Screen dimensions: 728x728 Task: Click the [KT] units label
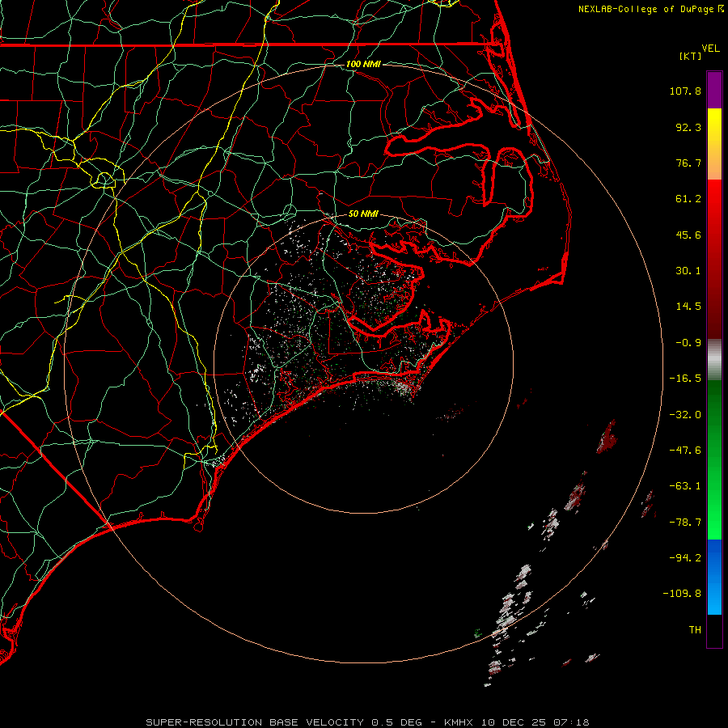click(x=690, y=56)
